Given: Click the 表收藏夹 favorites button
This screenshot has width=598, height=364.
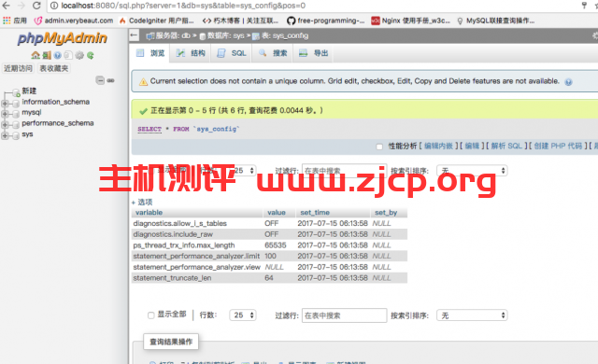Looking at the screenshot, I should 54,68.
